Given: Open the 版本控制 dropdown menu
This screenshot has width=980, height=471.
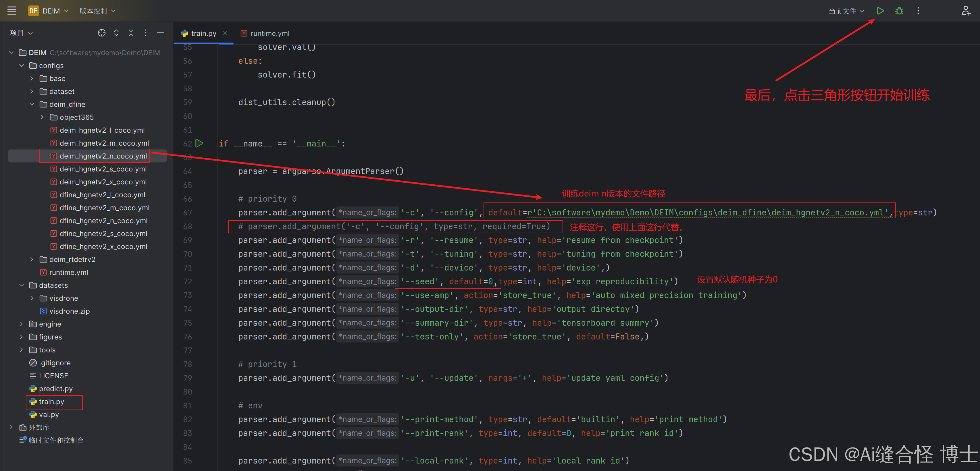Looking at the screenshot, I should pyautogui.click(x=97, y=11).
